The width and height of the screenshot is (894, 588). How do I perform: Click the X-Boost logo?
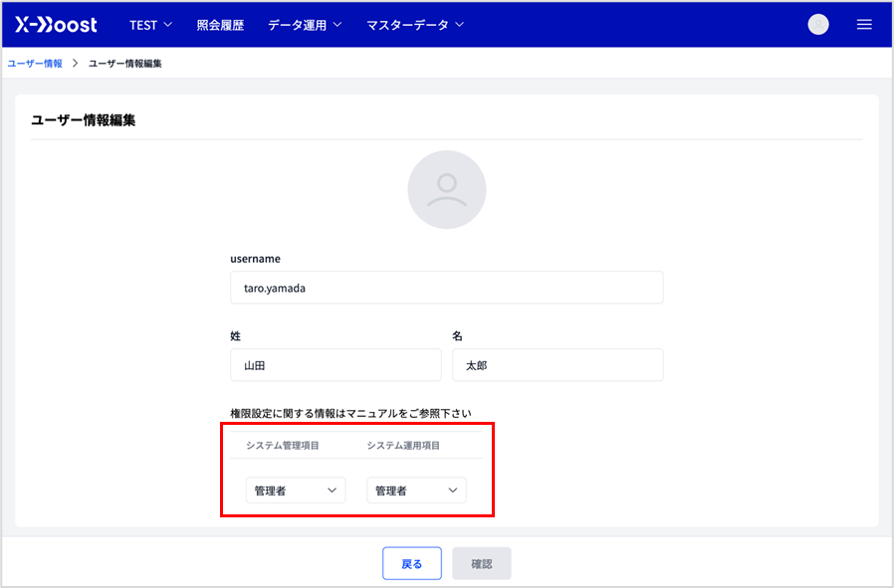[x=56, y=25]
